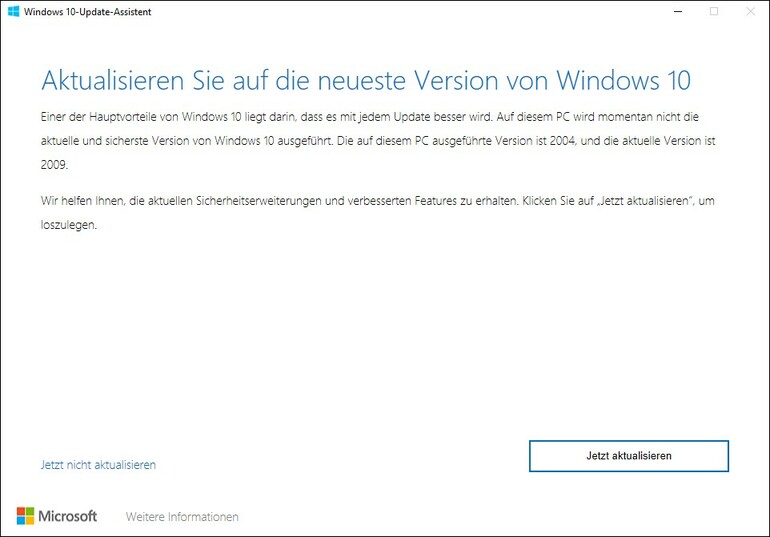770x537 pixels.
Task: Click the word "Sicherheitserweiterungen" in second paragraph
Action: (261, 201)
